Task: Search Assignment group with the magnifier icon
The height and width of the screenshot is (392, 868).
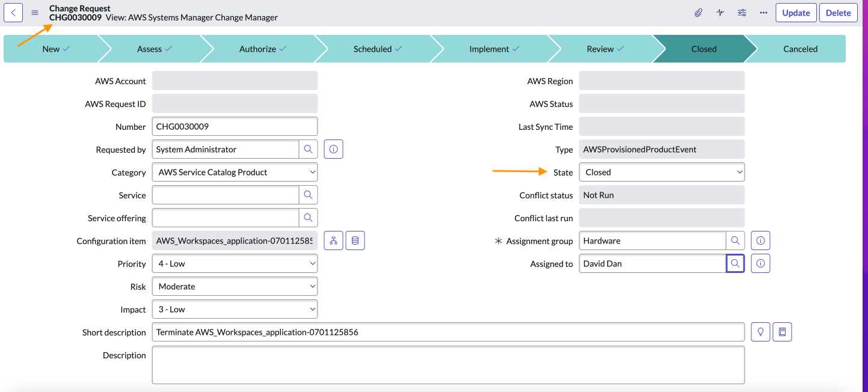Action: pyautogui.click(x=735, y=240)
